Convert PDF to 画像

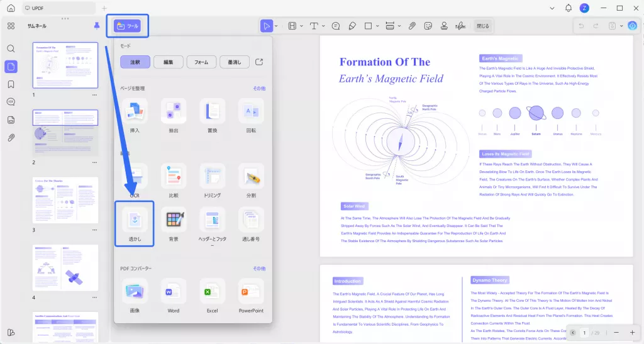pyautogui.click(x=135, y=296)
